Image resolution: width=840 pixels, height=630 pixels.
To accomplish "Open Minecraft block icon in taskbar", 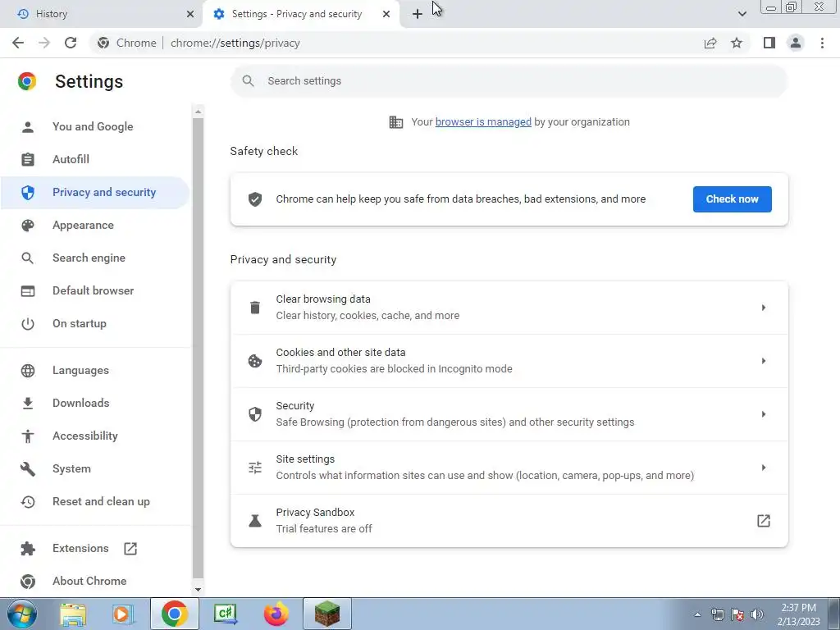I will click(x=327, y=614).
